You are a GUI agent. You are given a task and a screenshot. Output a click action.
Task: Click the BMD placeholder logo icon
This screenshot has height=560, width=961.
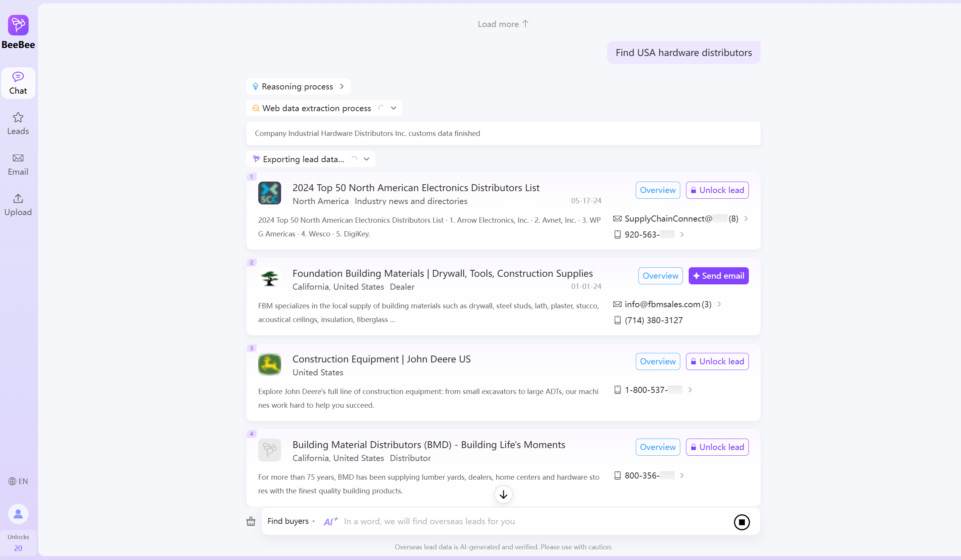pos(270,450)
